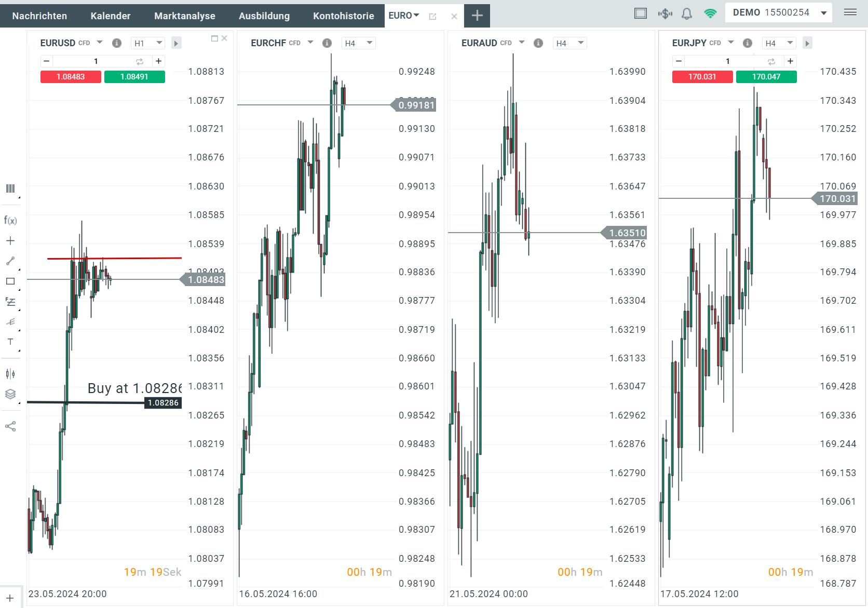The width and height of the screenshot is (868, 608).
Task: Toggle fullscreen view in the top bar
Action: 640,12
